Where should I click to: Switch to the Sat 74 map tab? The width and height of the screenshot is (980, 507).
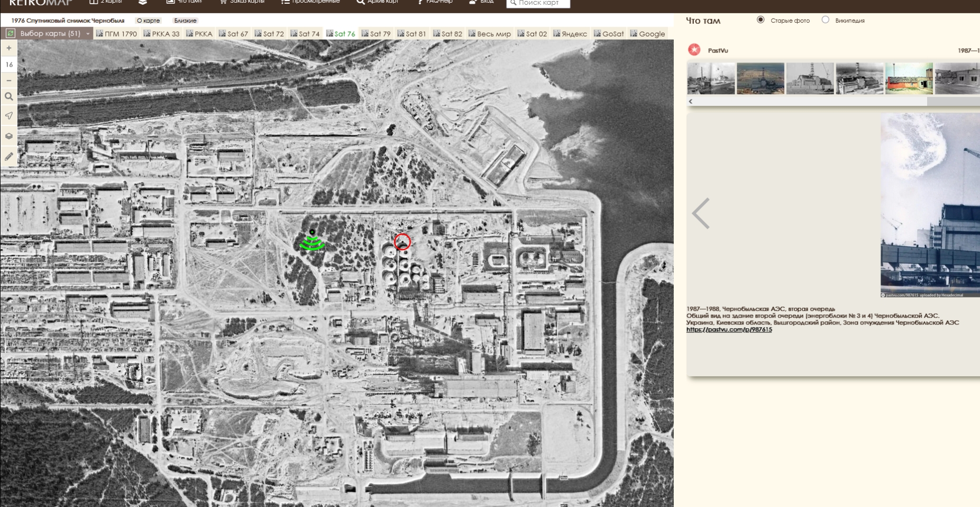tap(305, 34)
